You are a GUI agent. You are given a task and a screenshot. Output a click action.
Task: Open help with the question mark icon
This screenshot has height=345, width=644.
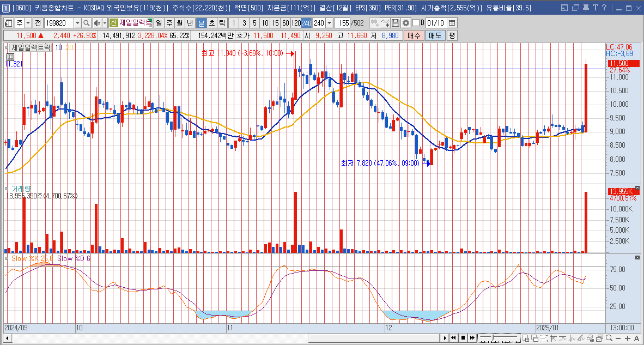coord(603,8)
